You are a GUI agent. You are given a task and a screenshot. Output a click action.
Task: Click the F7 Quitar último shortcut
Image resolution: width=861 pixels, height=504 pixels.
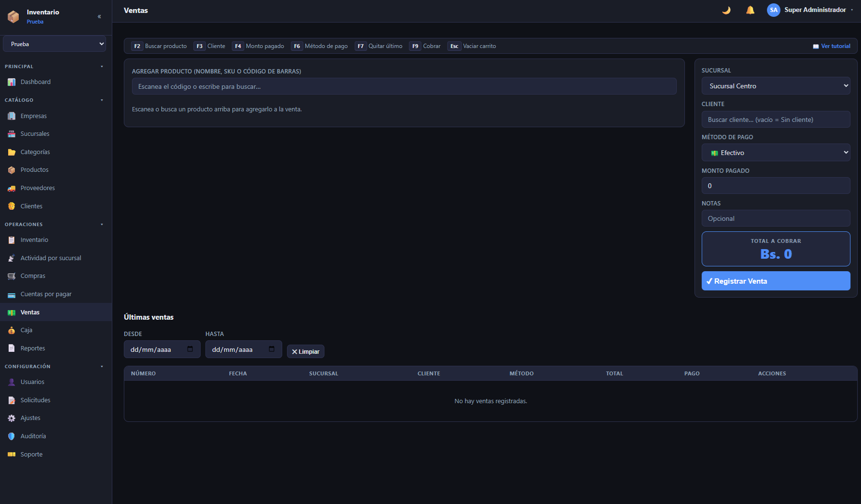coord(379,46)
